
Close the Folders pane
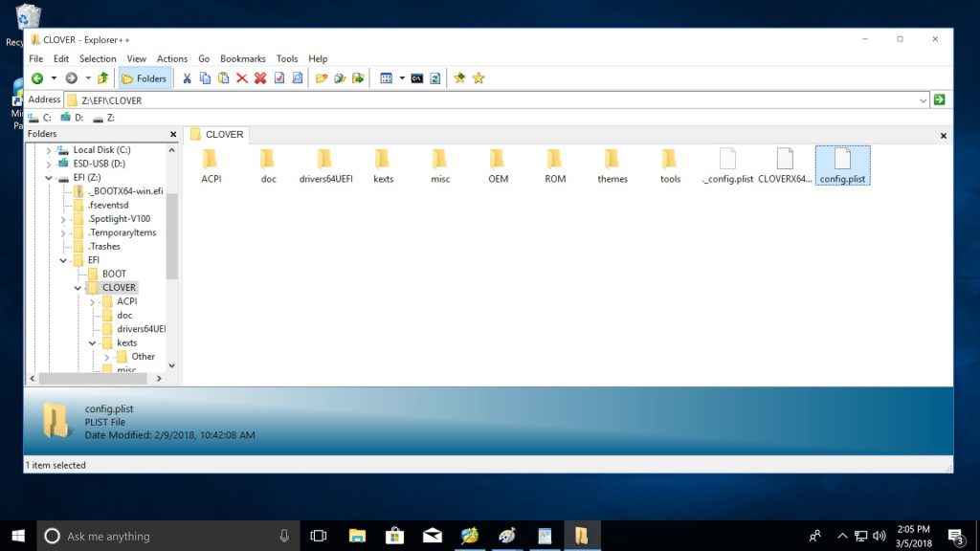point(173,134)
